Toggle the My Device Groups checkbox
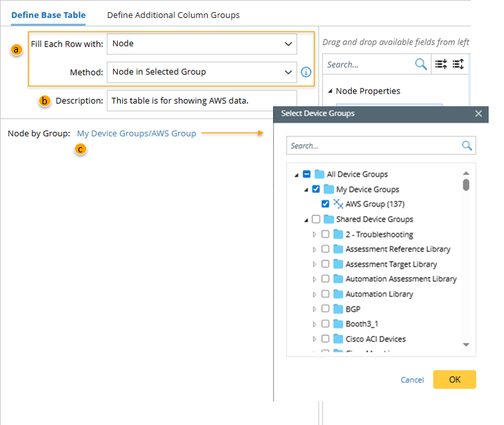The image size is (504, 425). click(316, 189)
